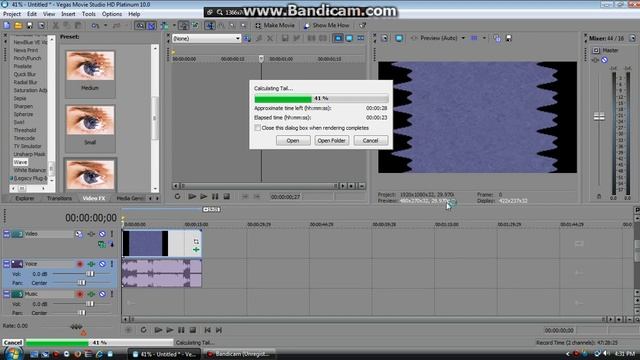The image size is (640, 360).
Task: Toggle external monitor preview icon
Action: (399, 38)
